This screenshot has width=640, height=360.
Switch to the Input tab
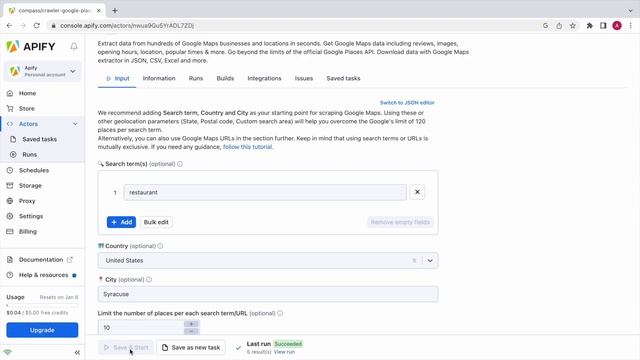[x=117, y=78]
